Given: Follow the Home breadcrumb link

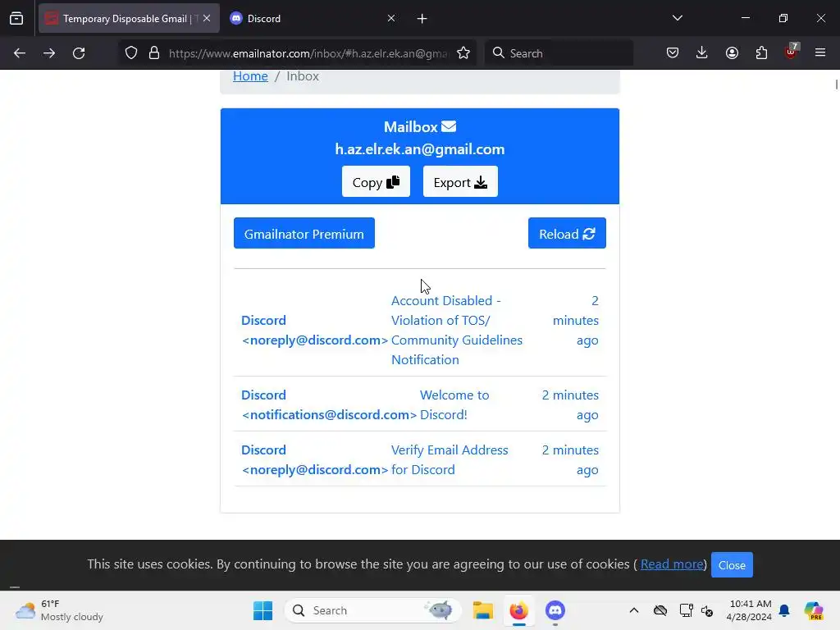Looking at the screenshot, I should tap(250, 76).
